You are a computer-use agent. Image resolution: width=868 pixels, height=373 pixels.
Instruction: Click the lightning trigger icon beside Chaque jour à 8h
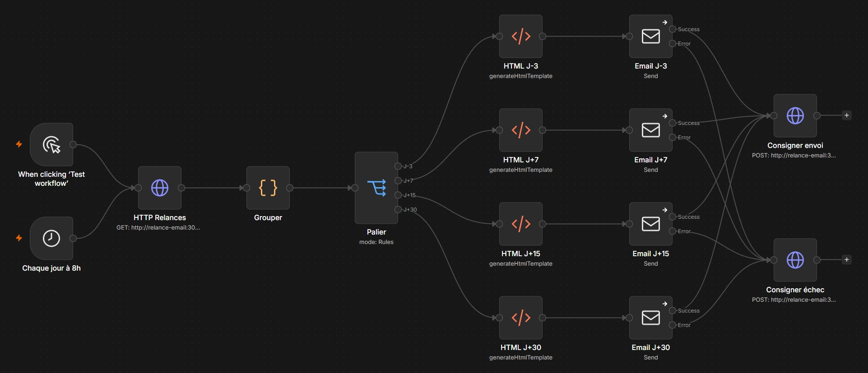point(19,238)
